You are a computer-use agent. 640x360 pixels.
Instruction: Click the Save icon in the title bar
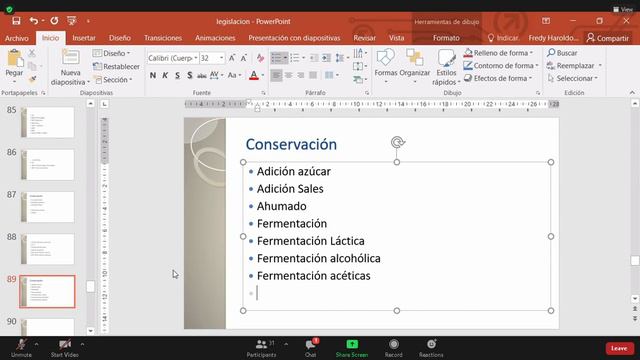pos(16,21)
